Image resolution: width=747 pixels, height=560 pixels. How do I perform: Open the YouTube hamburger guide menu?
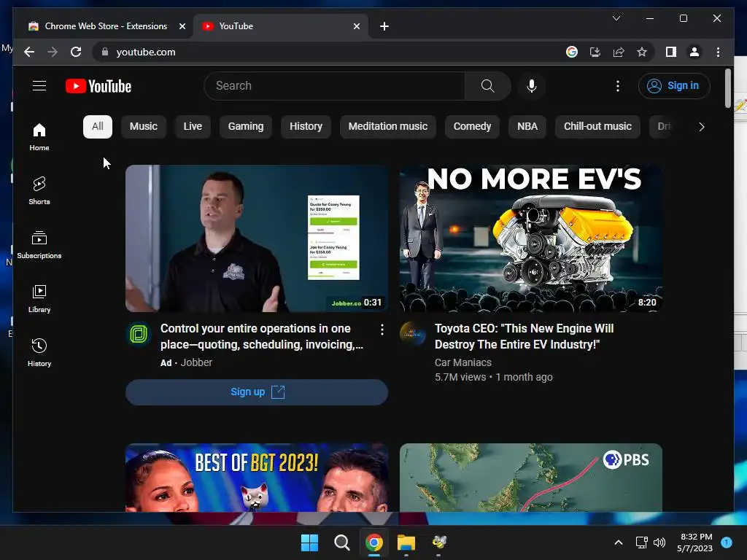click(x=39, y=86)
